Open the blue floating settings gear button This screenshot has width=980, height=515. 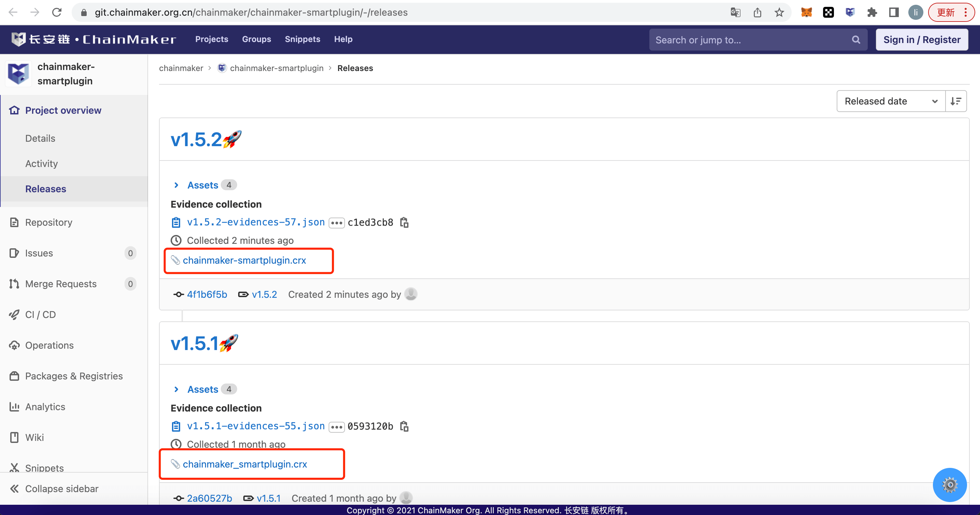tap(950, 485)
